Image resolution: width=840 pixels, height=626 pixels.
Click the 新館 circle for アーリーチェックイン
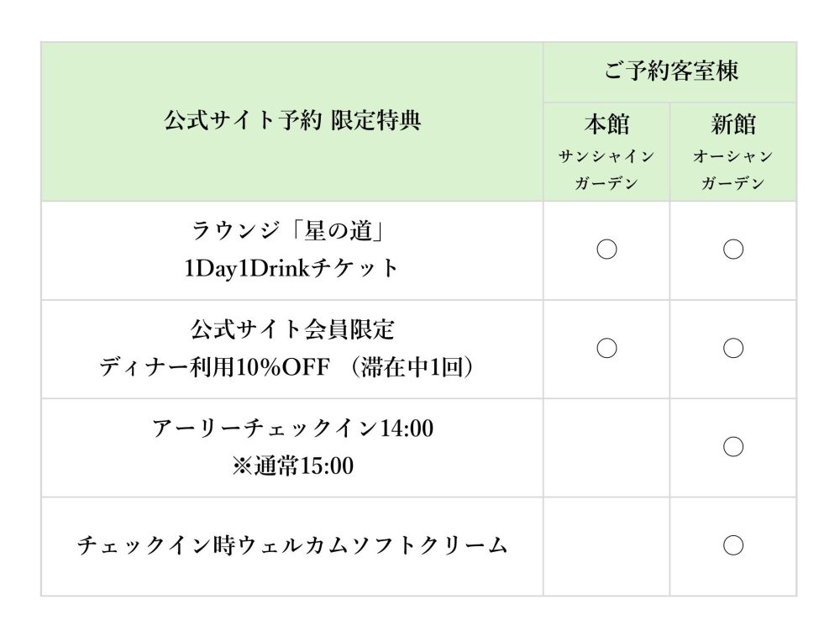(x=733, y=446)
